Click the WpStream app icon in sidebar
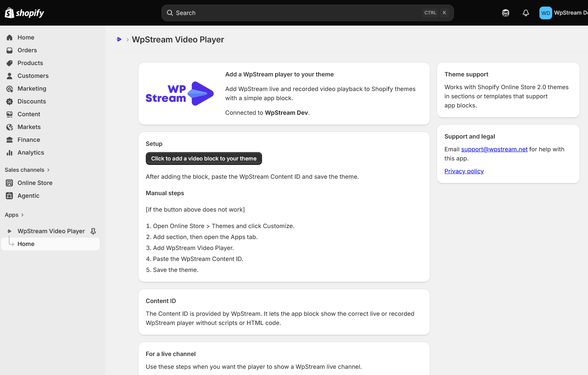This screenshot has height=375, width=588. coord(10,231)
